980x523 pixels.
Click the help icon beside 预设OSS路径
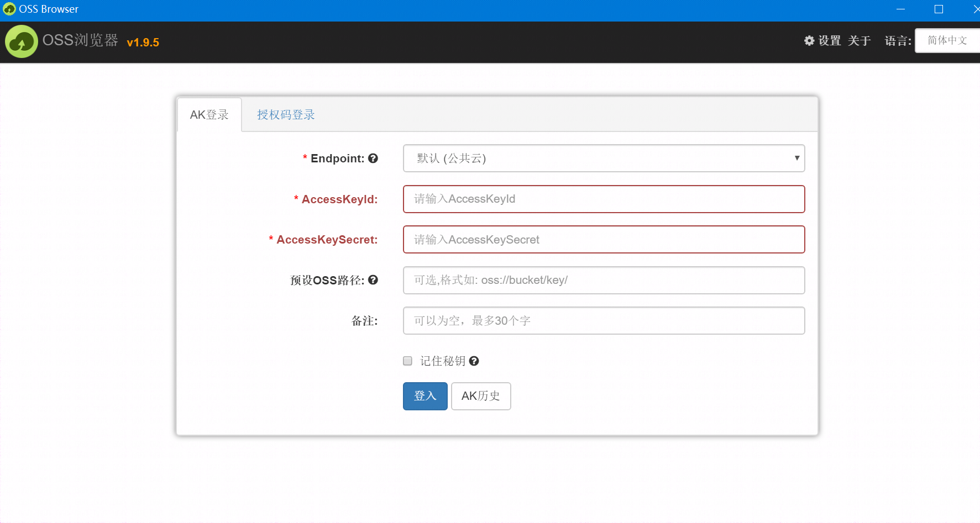coord(374,280)
